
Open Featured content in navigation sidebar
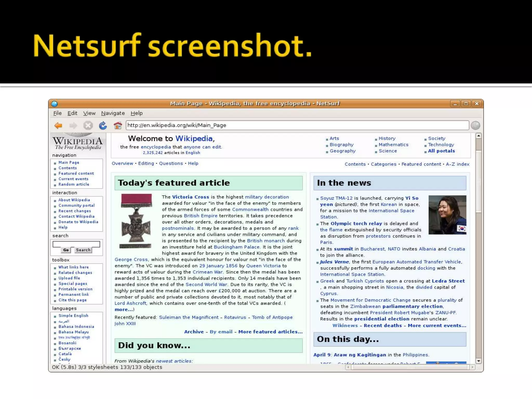(x=76, y=173)
